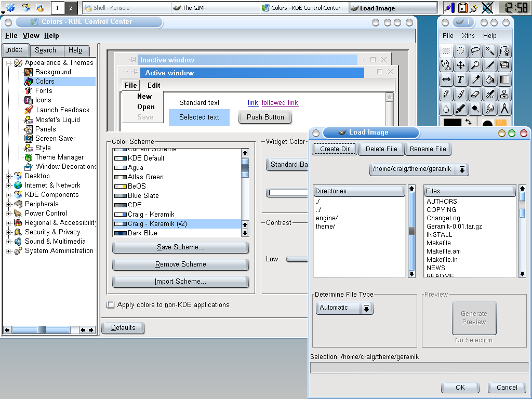Click the Save Scheme... button
The width and height of the screenshot is (532, 399).
point(180,247)
